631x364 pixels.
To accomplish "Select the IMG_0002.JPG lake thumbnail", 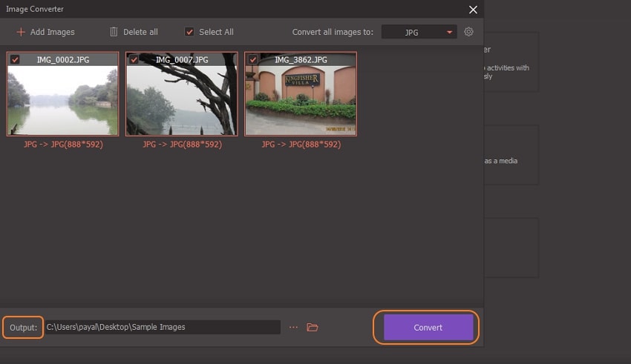I will [62, 100].
